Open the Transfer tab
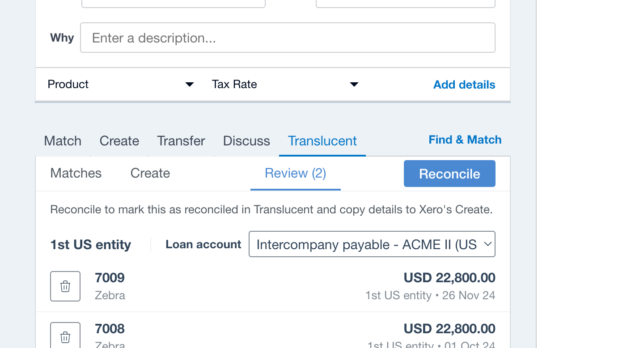Image resolution: width=644 pixels, height=348 pixels. (181, 141)
